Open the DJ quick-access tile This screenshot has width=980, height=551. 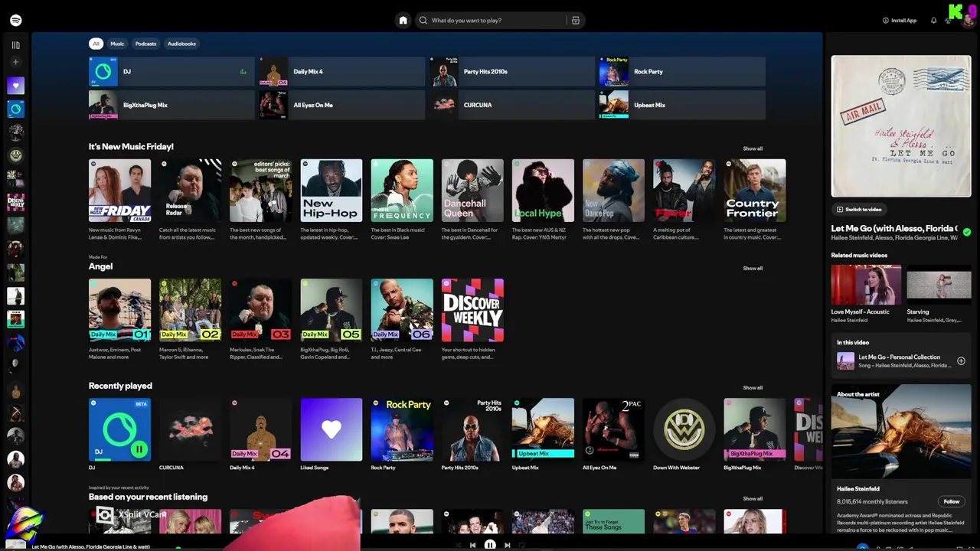click(x=171, y=71)
